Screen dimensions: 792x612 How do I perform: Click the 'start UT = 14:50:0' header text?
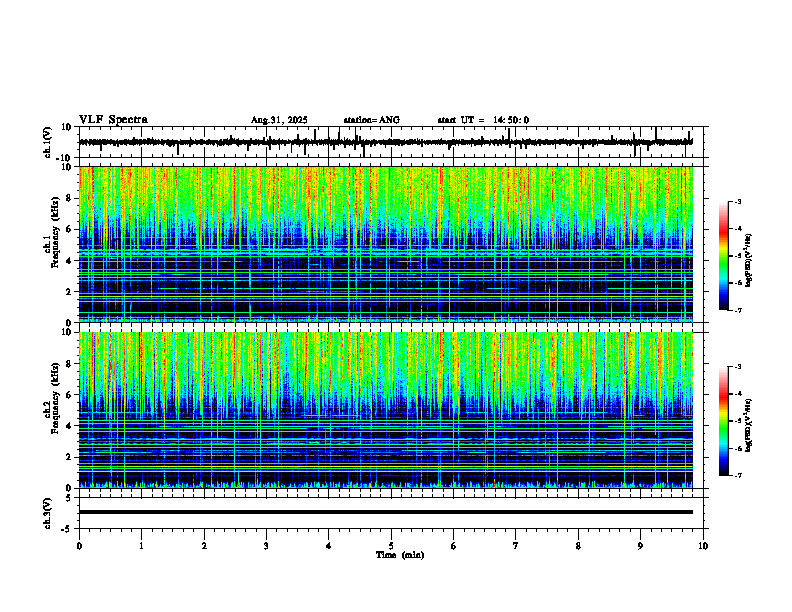coord(483,120)
